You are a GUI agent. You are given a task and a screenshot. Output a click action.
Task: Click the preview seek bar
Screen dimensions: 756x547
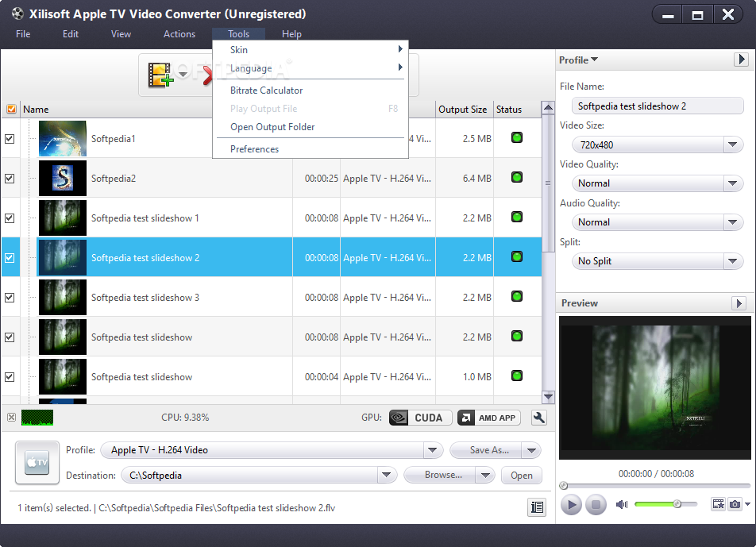(x=655, y=485)
